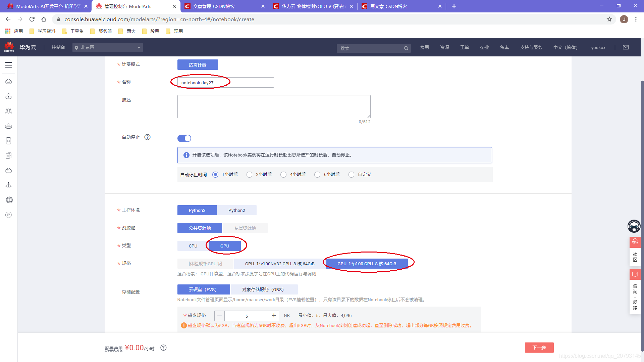The height and width of the screenshot is (362, 644).
Task: Click the wave-shaped icon in the sidebar
Action: 9,111
